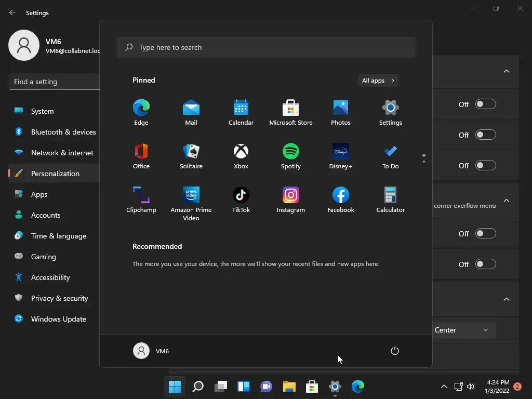532x399 pixels.
Task: Open Settings from the pinned grid
Action: tap(391, 112)
